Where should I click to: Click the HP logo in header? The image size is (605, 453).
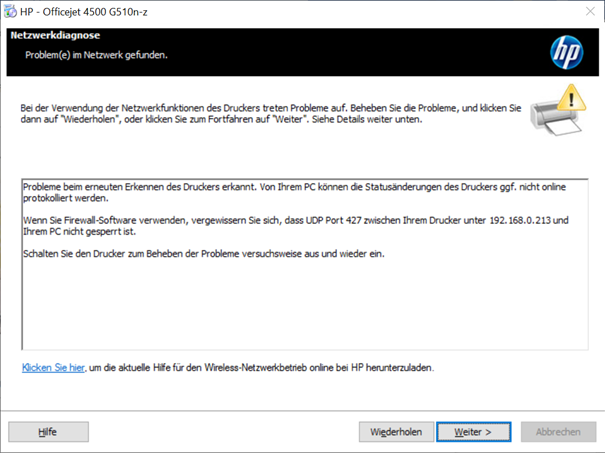(x=566, y=52)
